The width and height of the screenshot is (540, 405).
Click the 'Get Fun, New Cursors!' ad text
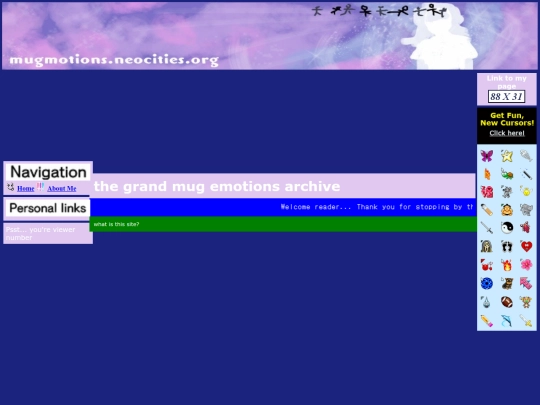pos(507,119)
